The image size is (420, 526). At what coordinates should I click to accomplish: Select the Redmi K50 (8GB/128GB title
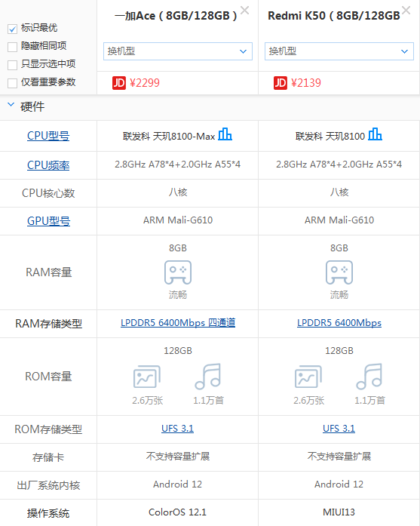point(334,16)
